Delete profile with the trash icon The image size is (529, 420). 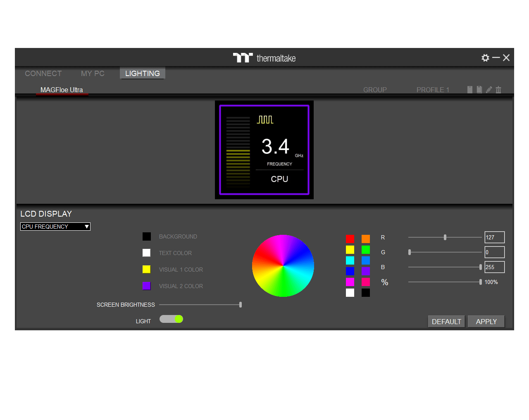pyautogui.click(x=498, y=90)
